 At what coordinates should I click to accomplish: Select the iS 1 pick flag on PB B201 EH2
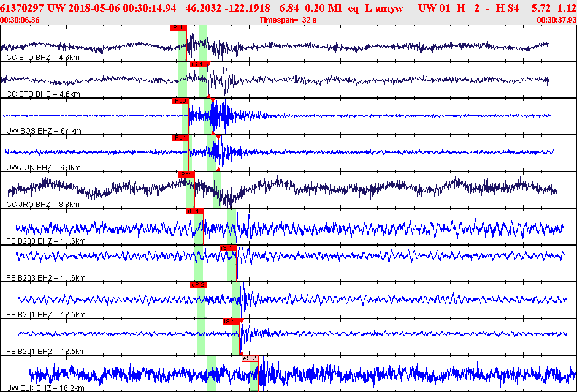[231, 322]
